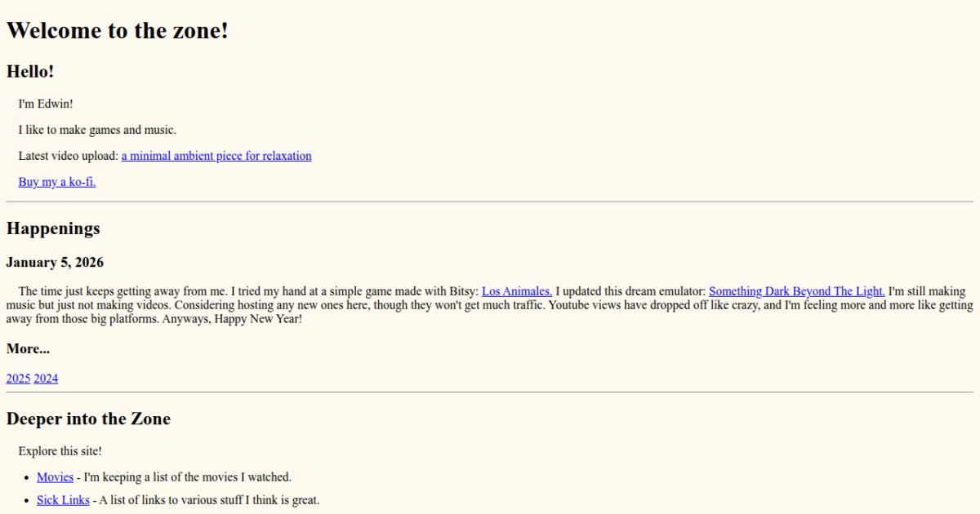This screenshot has height=514, width=980.
Task: Open the 2024 archive link
Action: click(x=46, y=379)
